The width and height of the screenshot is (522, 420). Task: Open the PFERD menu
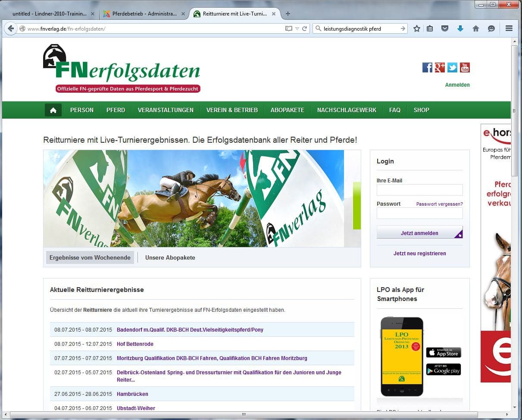click(x=116, y=110)
